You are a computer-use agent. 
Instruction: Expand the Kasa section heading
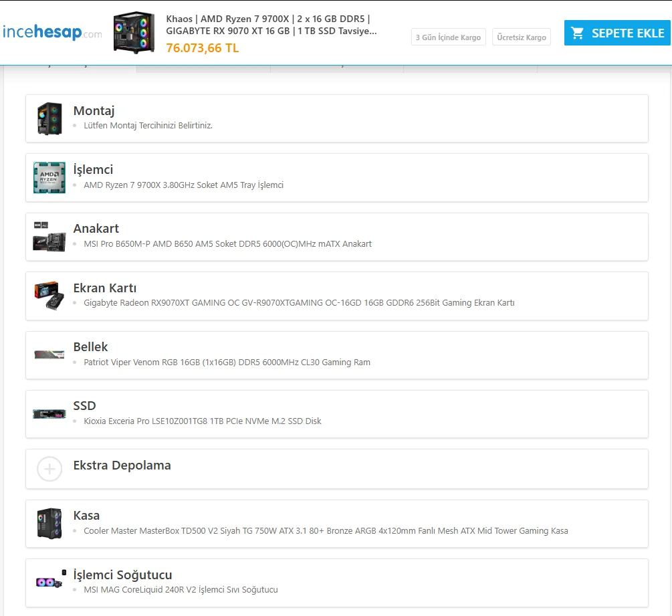(86, 515)
